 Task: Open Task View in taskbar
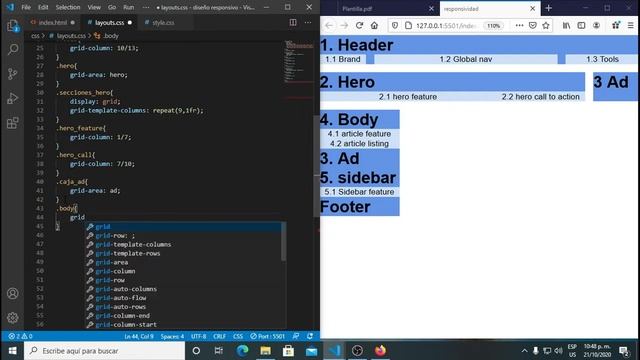pos(219,351)
